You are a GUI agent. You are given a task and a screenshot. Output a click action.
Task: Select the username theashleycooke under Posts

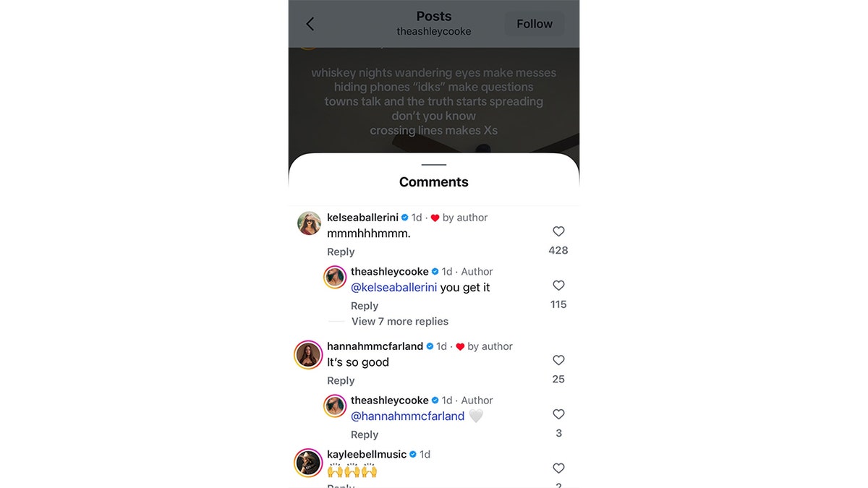[x=434, y=31]
